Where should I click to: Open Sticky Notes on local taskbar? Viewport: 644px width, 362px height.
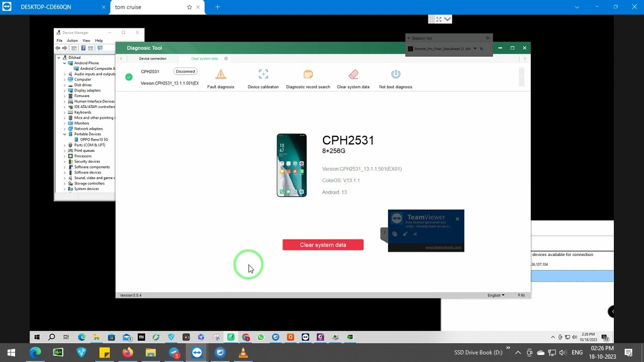(x=105, y=352)
